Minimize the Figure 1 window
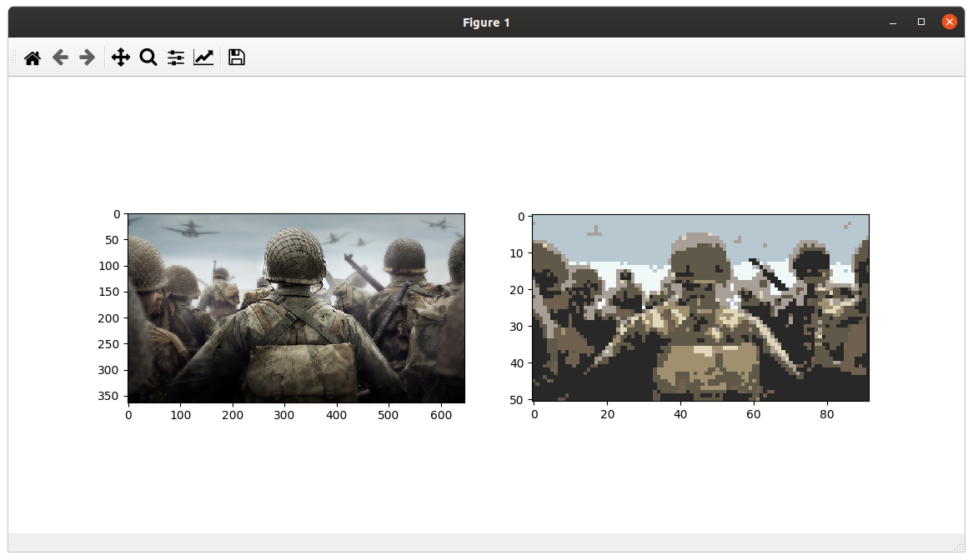 pos(893,22)
